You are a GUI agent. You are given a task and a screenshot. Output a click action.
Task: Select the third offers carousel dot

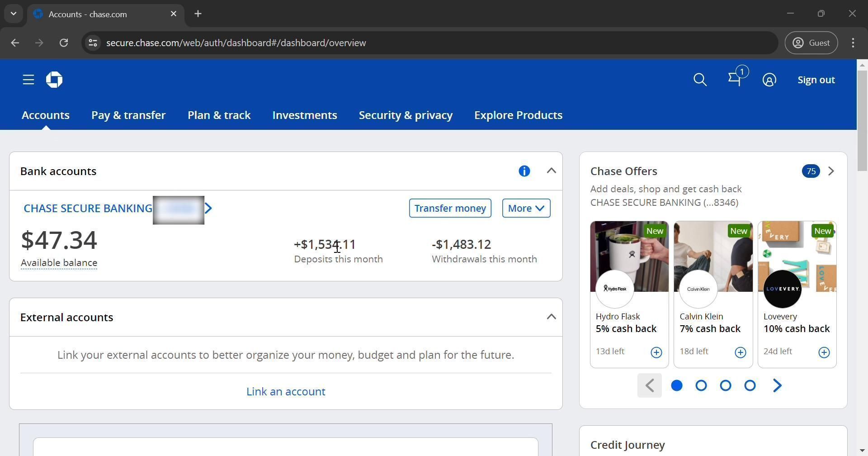coord(725,385)
